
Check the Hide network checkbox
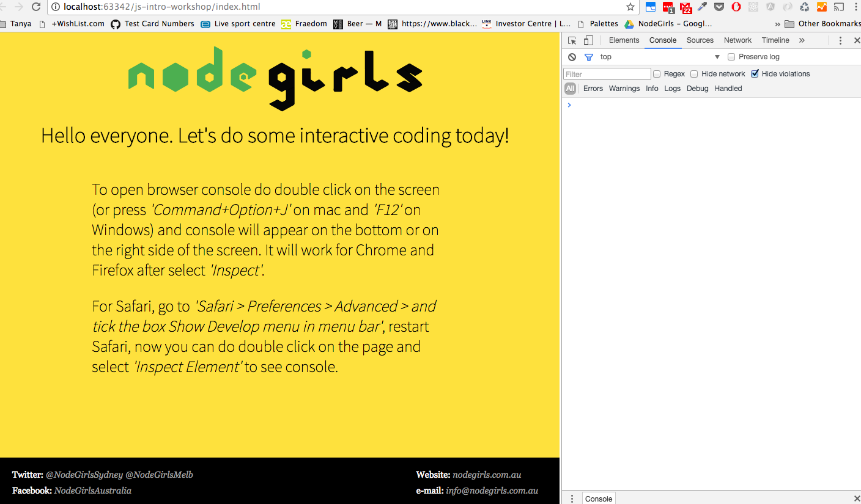tap(694, 74)
